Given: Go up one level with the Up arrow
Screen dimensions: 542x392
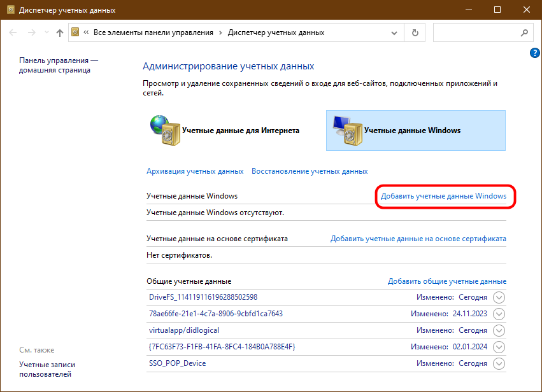Looking at the screenshot, I should 60,33.
